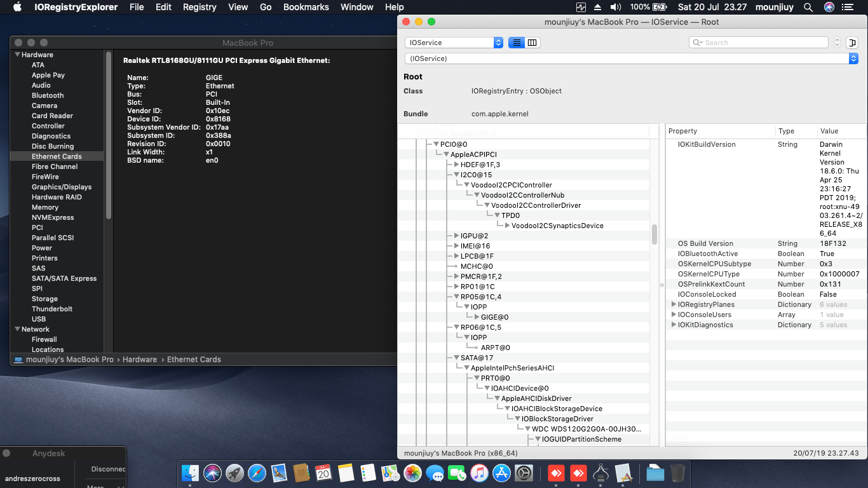Viewport: 868px width, 488px height.
Task: Open Messages app in the Dock
Action: point(435,473)
